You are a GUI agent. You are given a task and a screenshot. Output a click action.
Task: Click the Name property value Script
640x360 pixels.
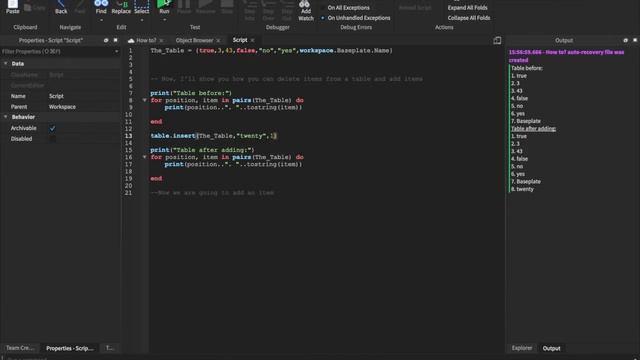[56, 96]
